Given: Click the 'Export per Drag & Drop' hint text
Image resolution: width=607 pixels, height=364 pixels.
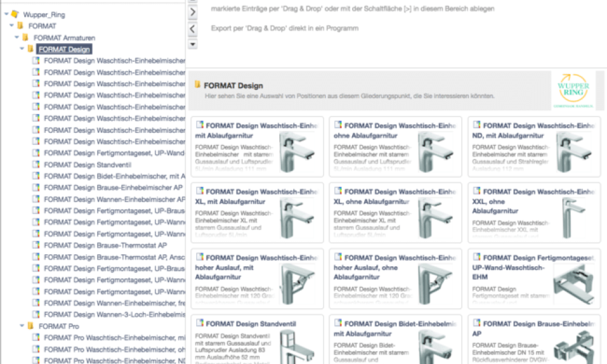Looking at the screenshot, I should pyautogui.click(x=285, y=29).
